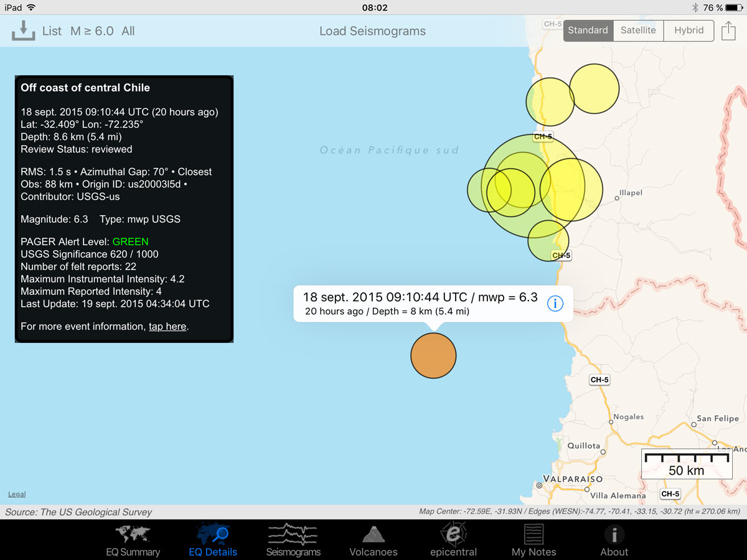Tap the Nogales town label
The image size is (747, 560).
(628, 417)
